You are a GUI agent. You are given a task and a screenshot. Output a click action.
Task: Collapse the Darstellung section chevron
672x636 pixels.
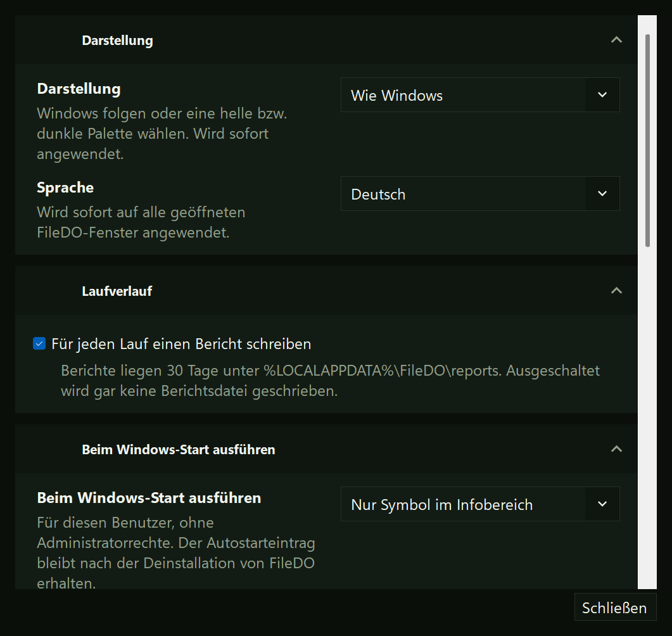pyautogui.click(x=616, y=40)
